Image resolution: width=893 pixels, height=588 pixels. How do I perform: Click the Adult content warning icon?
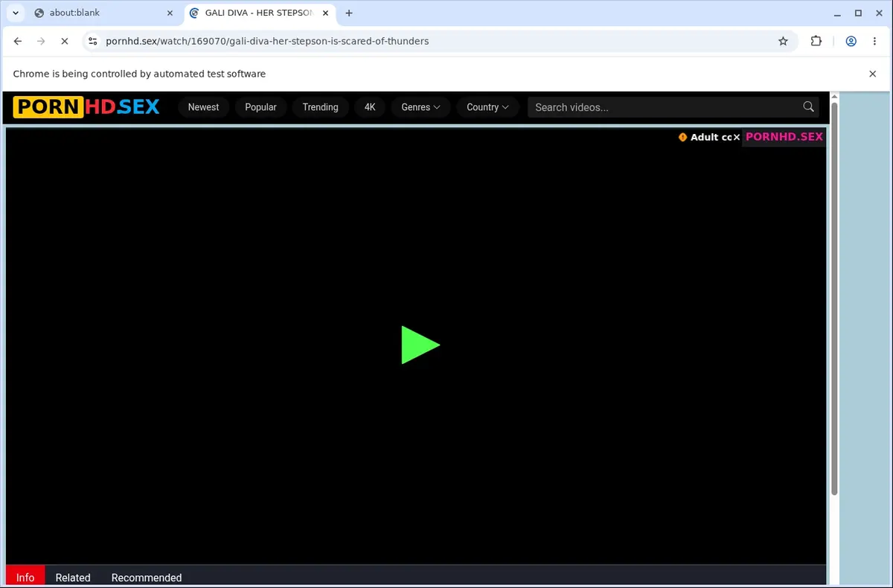(x=682, y=137)
